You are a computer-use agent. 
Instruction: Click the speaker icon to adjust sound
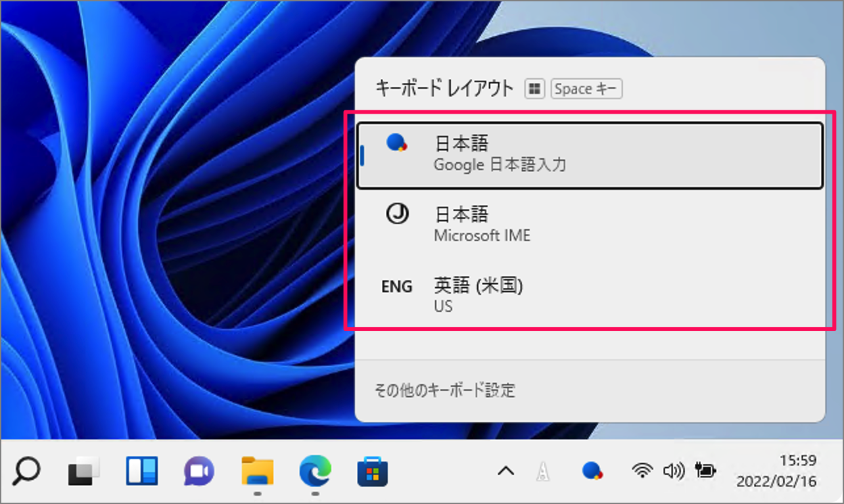(674, 470)
